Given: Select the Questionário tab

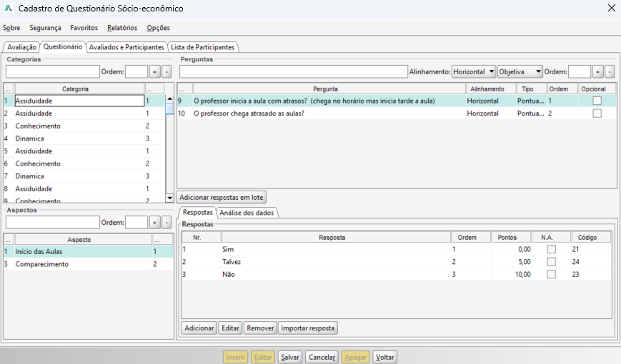Looking at the screenshot, I should coord(63,46).
